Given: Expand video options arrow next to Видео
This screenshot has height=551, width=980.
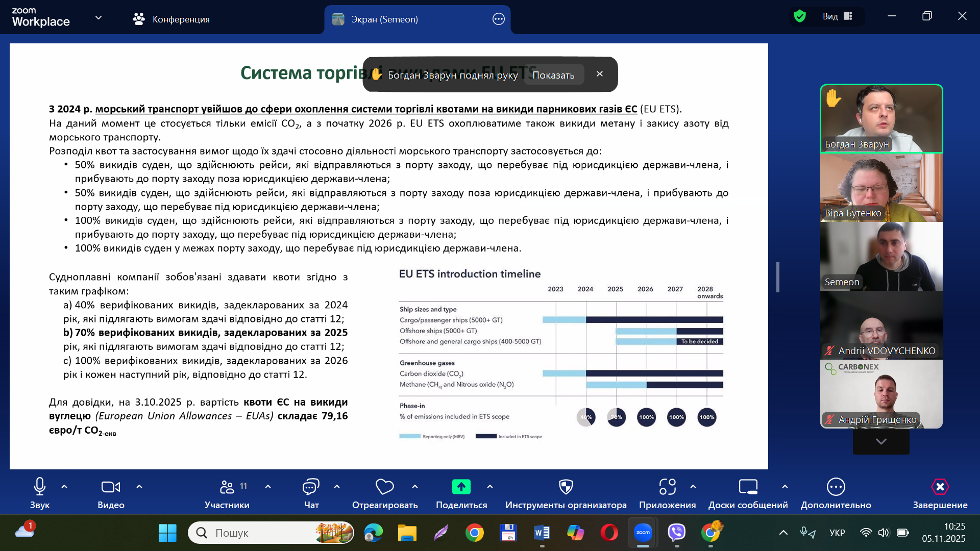Looking at the screenshot, I should pos(139,487).
